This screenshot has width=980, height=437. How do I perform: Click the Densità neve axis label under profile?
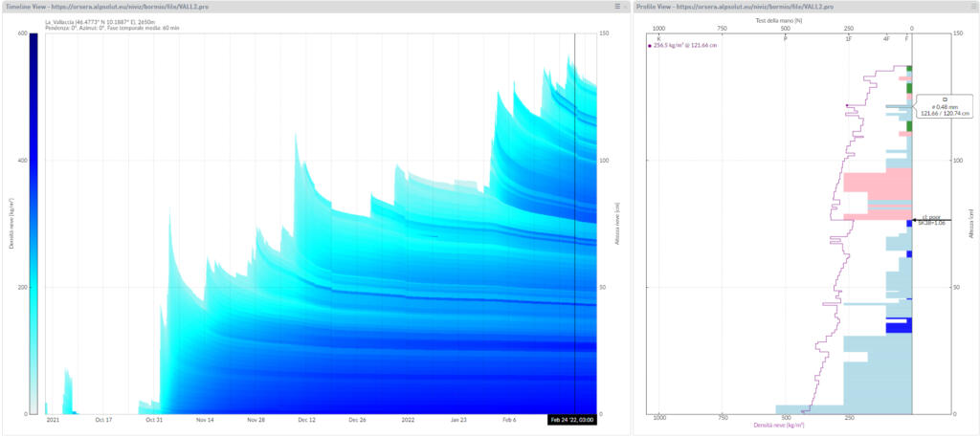[x=778, y=425]
